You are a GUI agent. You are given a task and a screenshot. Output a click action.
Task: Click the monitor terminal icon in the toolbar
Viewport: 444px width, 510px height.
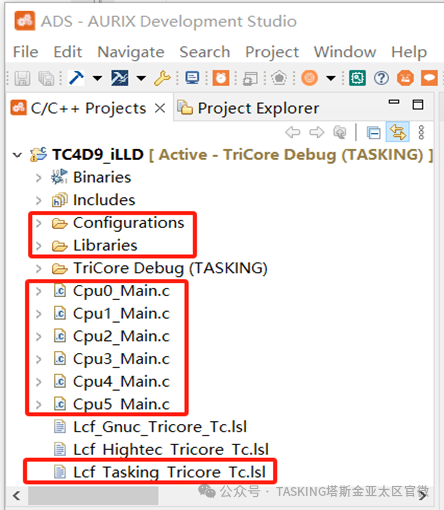192,78
